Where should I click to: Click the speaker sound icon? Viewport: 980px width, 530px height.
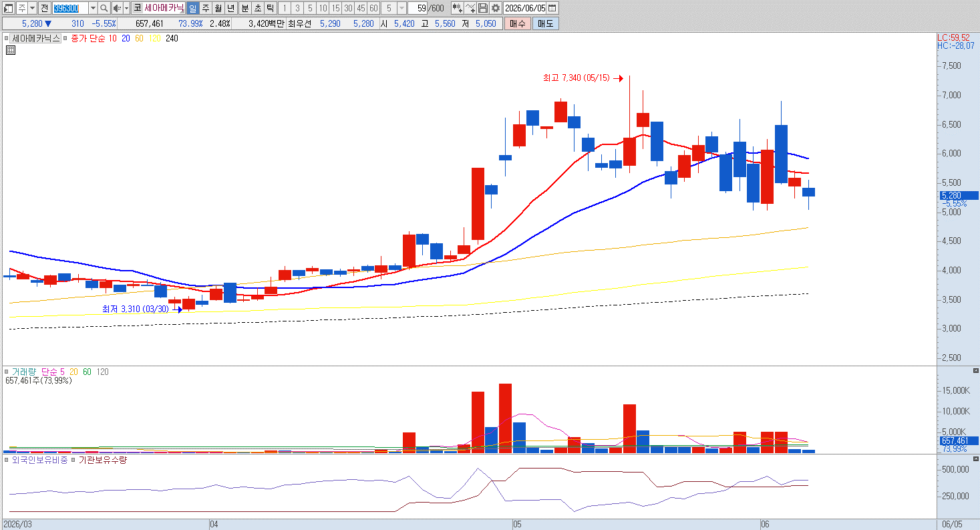pyautogui.click(x=116, y=8)
